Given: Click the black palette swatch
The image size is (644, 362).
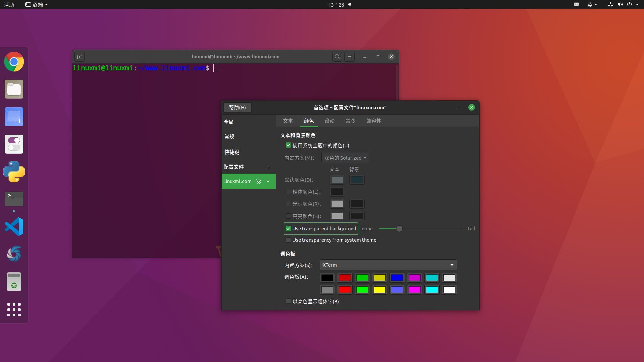Looking at the screenshot, I should tap(327, 278).
